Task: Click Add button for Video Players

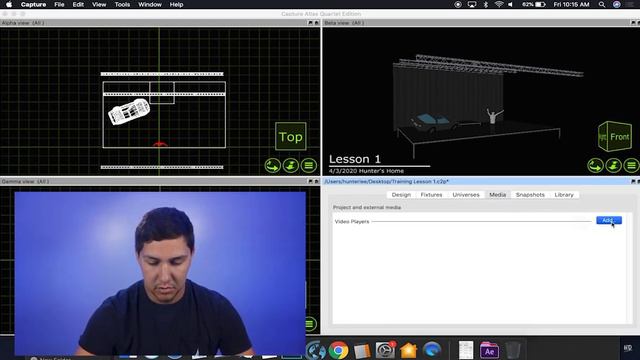Action: [609, 220]
